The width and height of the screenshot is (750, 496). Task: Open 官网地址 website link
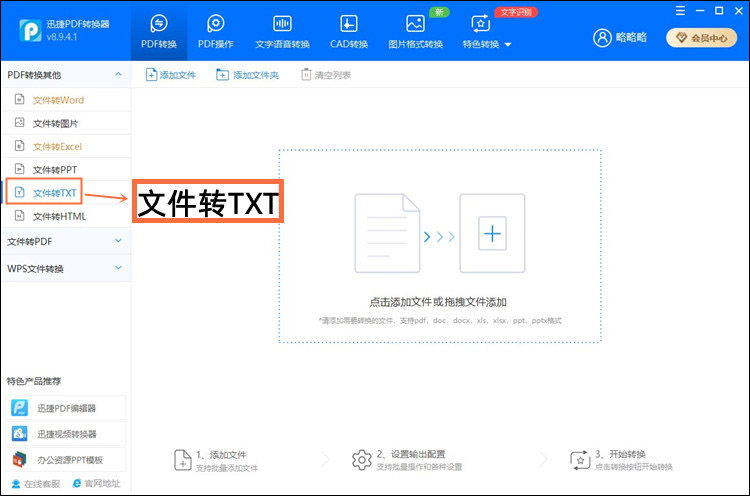tap(96, 484)
